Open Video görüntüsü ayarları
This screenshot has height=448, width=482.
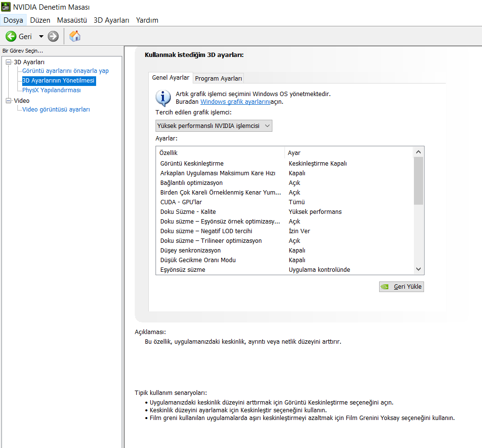[56, 110]
